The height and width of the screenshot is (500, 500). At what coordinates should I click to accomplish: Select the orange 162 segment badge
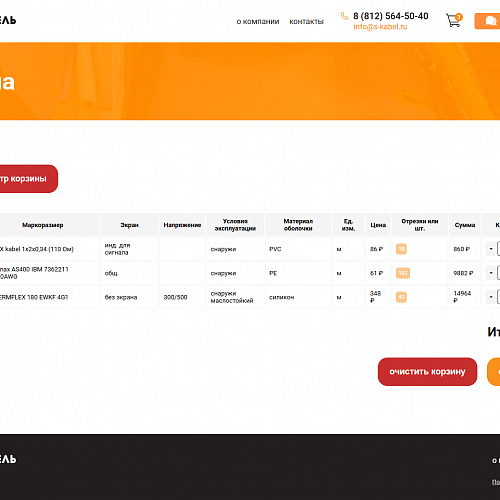click(x=403, y=273)
